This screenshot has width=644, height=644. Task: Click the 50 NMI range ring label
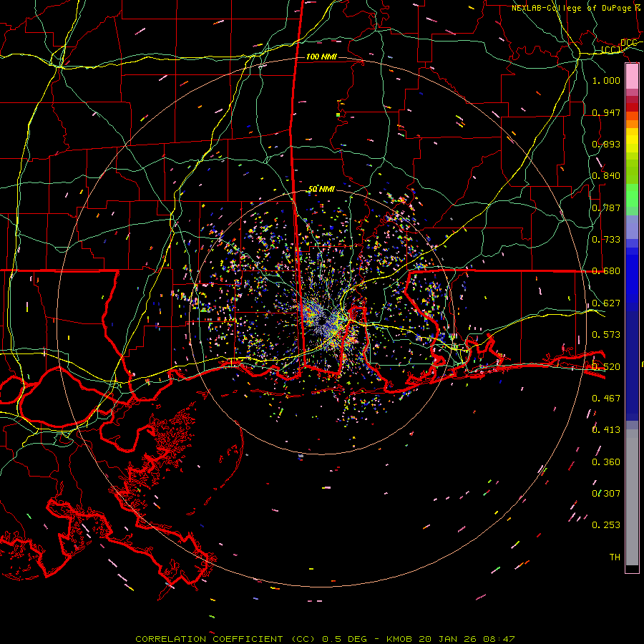(x=321, y=190)
